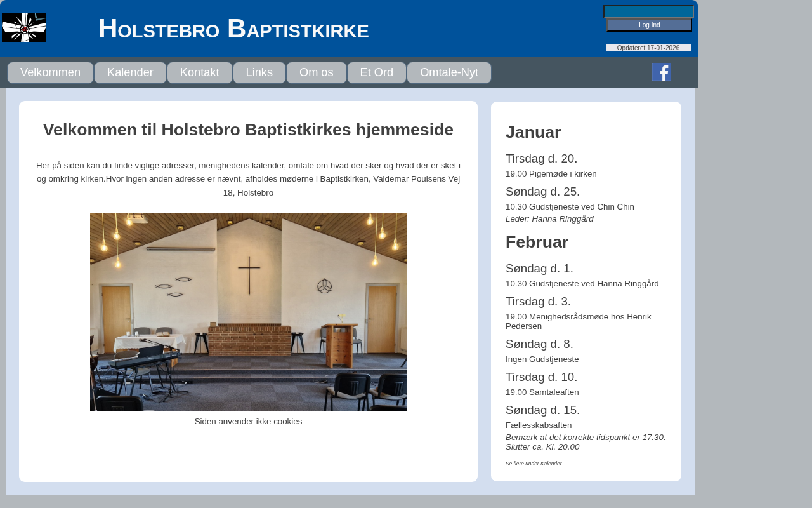Focus the login password field
This screenshot has width=812, height=508.
click(x=648, y=11)
